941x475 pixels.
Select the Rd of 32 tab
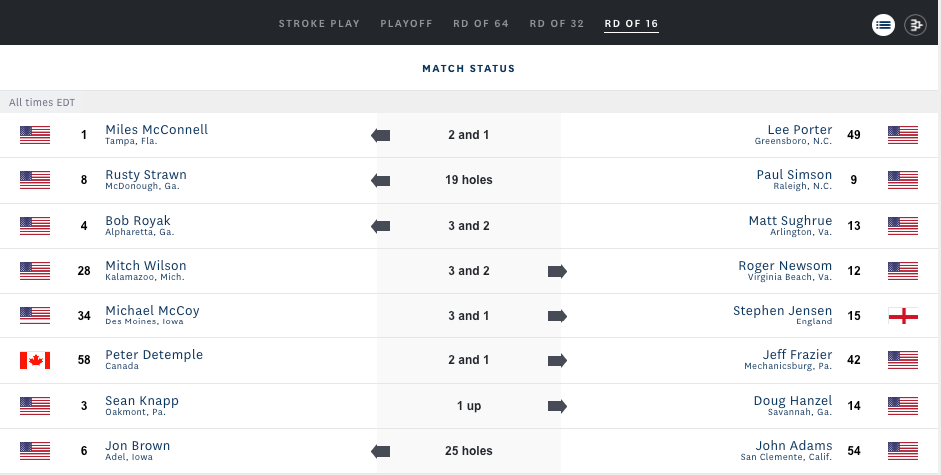[557, 23]
